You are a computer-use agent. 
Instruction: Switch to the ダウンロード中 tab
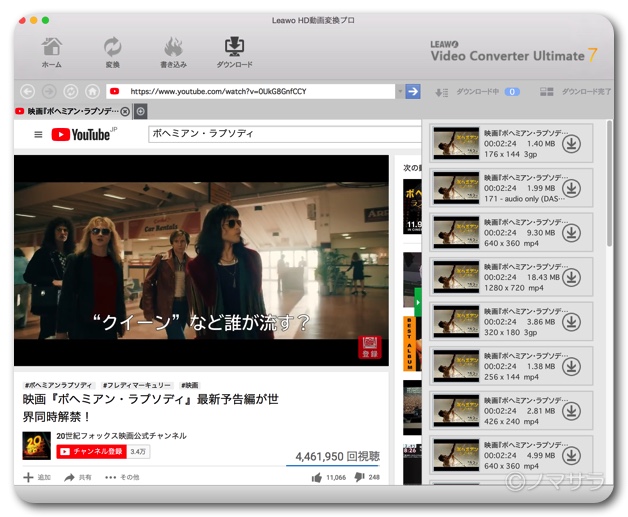tap(478, 91)
